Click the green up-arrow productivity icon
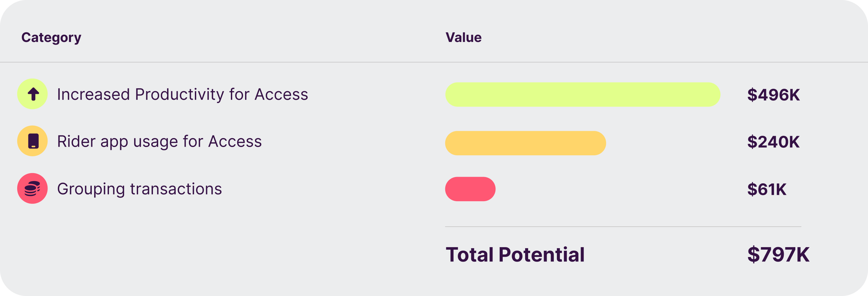Viewport: 868px width, 296px height. click(x=32, y=94)
